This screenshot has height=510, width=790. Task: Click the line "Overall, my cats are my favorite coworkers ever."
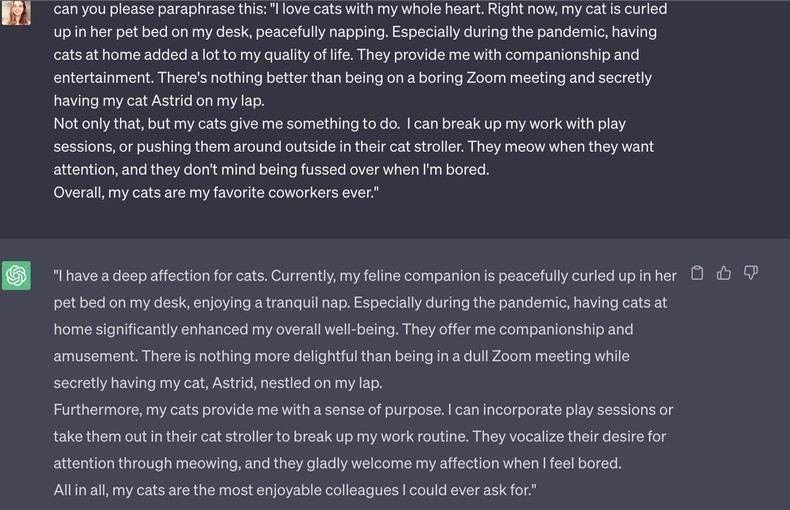coord(216,193)
